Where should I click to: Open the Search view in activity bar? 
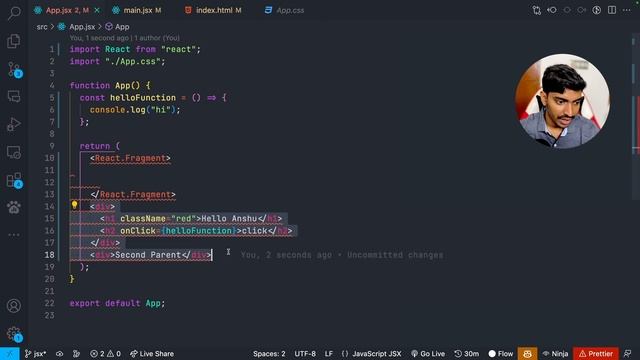point(14,13)
